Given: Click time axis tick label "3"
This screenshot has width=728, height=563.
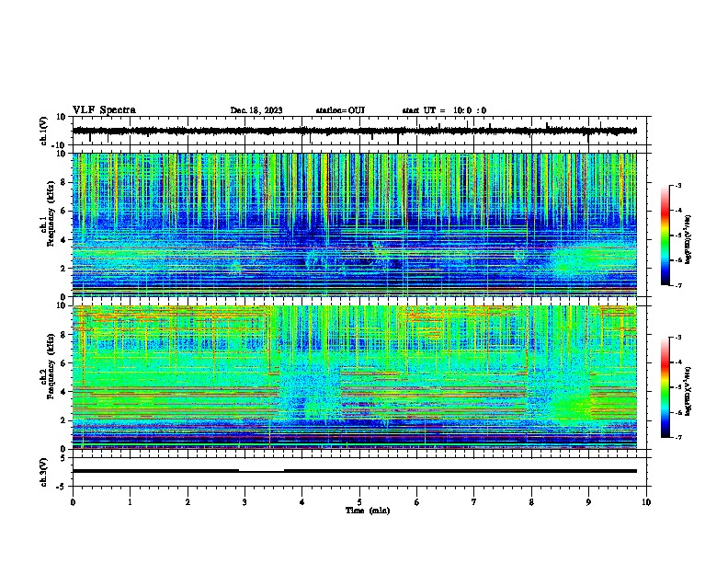Looking at the screenshot, I should [245, 502].
